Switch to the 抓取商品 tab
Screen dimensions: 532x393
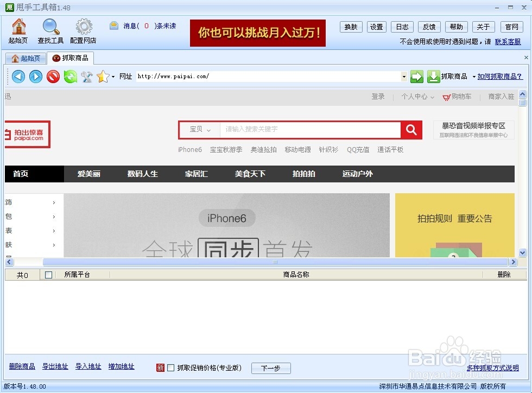[x=70, y=58]
